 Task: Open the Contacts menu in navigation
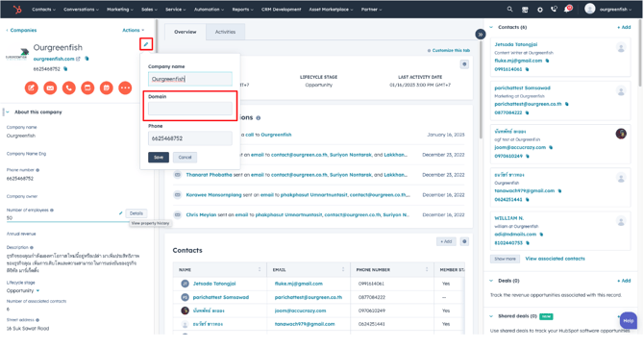(43, 10)
